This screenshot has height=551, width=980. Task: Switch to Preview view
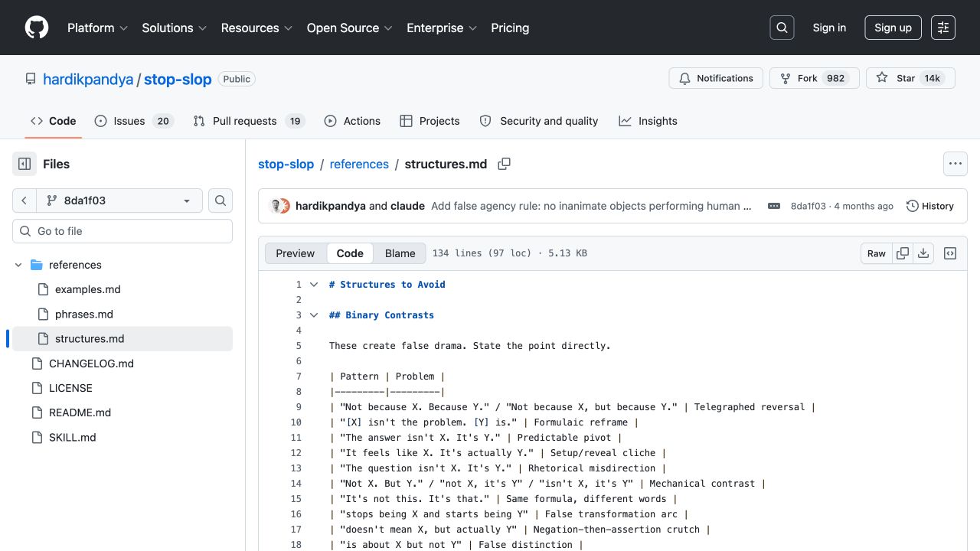296,253
